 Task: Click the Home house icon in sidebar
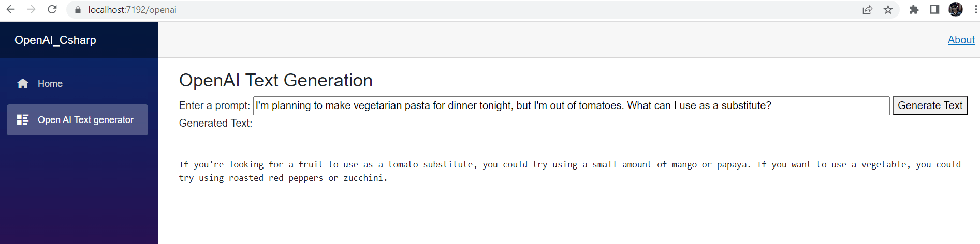pyautogui.click(x=23, y=84)
